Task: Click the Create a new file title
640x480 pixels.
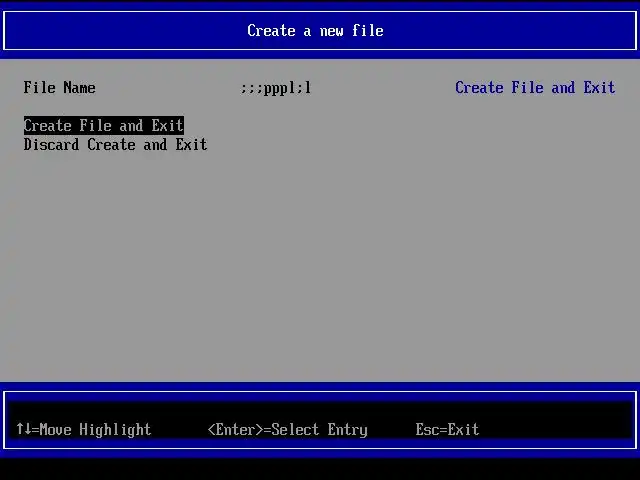Action: (x=315, y=31)
